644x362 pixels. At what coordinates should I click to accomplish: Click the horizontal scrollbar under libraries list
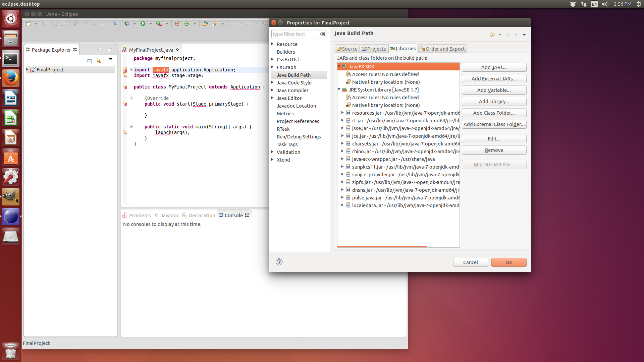pos(382,247)
